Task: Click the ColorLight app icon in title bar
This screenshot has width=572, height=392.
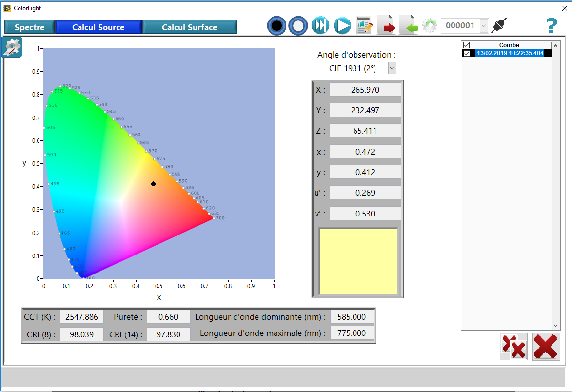Action: (7, 8)
